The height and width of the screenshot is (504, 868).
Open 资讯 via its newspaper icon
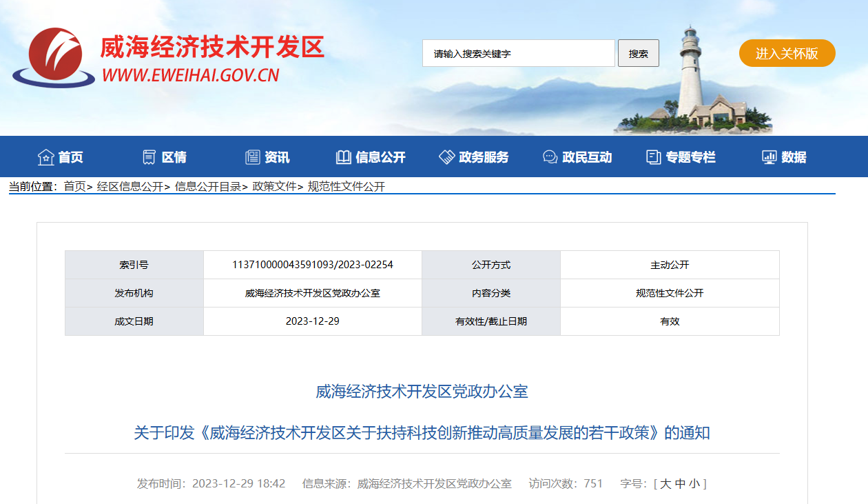click(251, 157)
